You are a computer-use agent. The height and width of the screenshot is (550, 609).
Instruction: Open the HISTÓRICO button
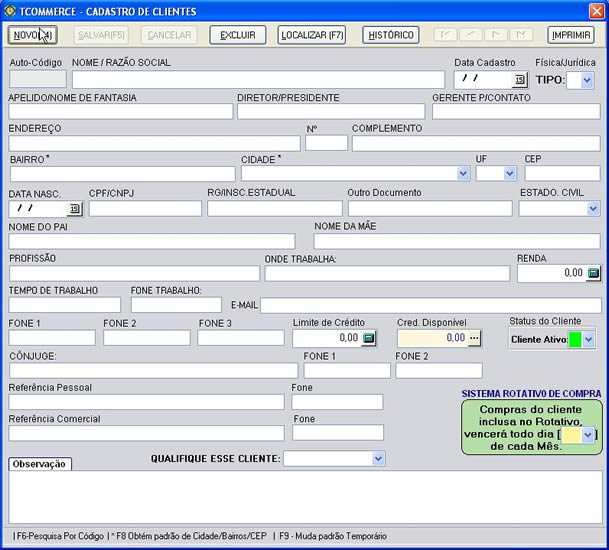pyautogui.click(x=391, y=35)
